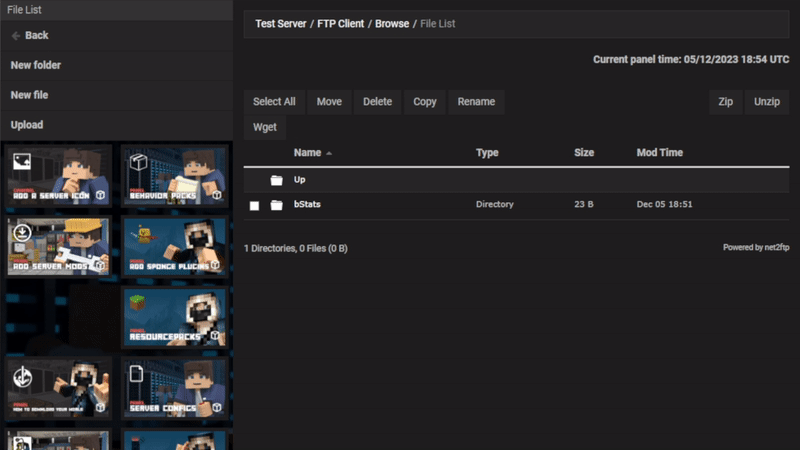Click the Zip button
The height and width of the screenshot is (450, 800).
pyautogui.click(x=726, y=102)
